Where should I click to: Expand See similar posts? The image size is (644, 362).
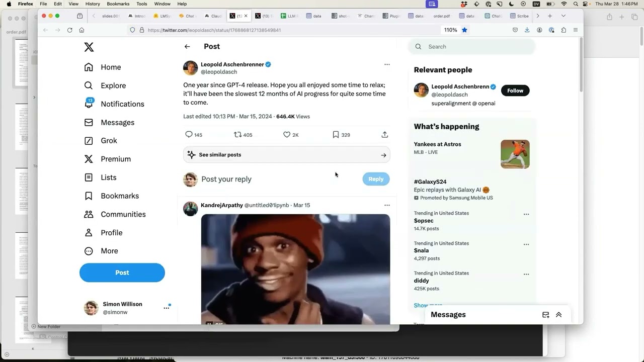coord(287,155)
